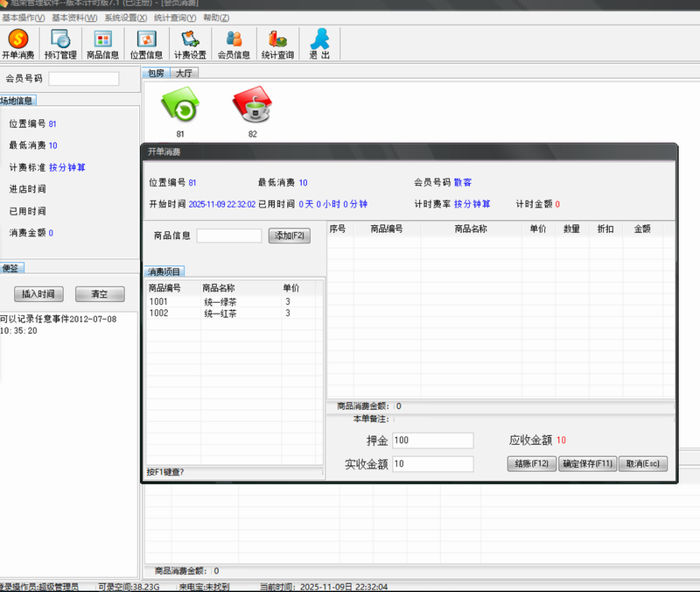Click the 统计查询 toolbar icon
Screen dimensions: 700x592
tap(277, 44)
